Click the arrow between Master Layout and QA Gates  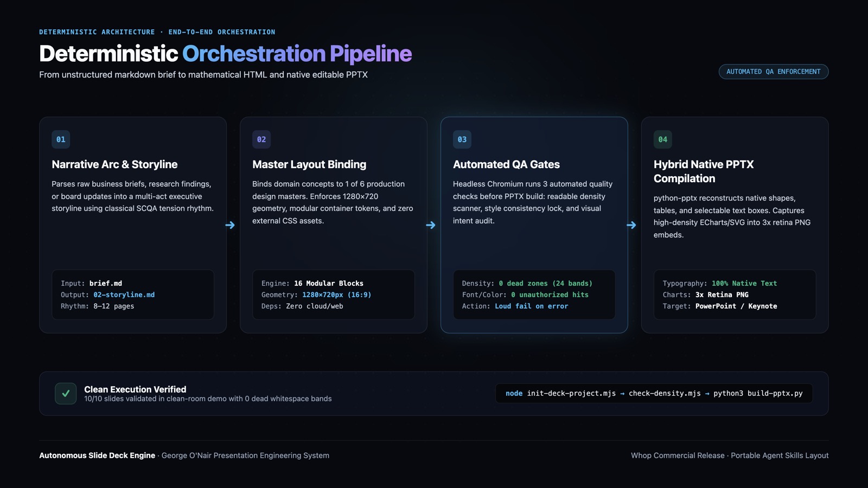[431, 225]
